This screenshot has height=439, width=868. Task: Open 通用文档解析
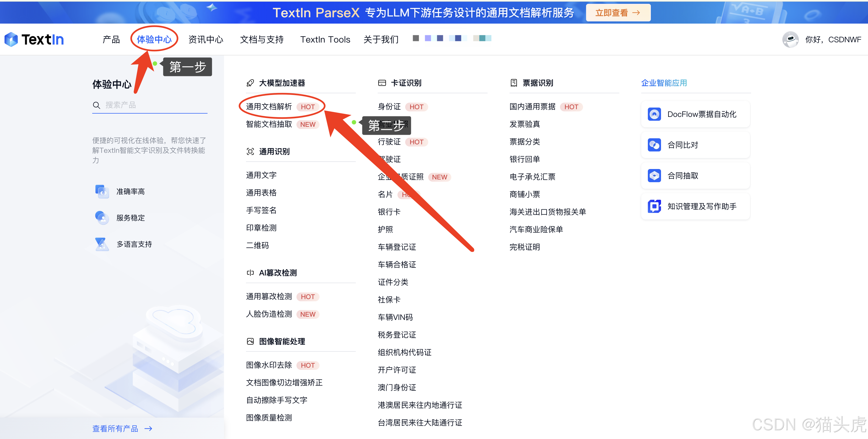point(269,107)
